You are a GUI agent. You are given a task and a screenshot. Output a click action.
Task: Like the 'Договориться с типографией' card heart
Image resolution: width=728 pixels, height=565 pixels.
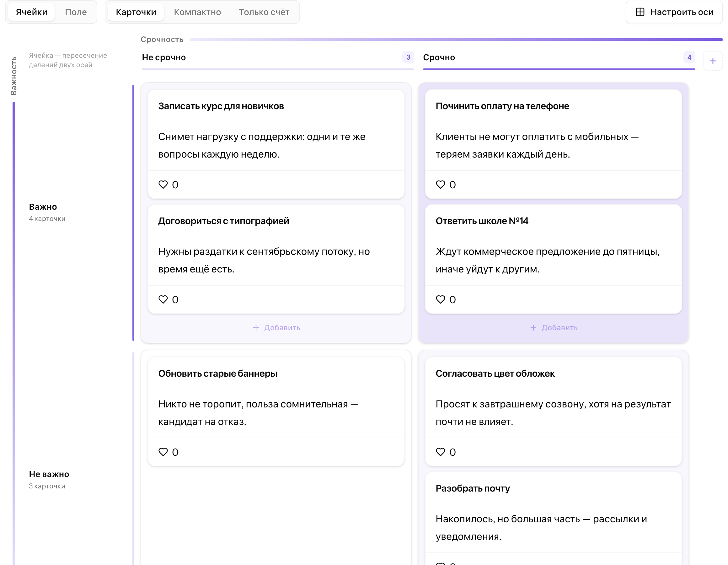pyautogui.click(x=163, y=299)
